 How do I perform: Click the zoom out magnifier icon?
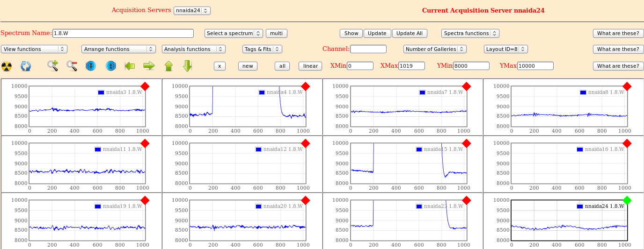(x=72, y=66)
